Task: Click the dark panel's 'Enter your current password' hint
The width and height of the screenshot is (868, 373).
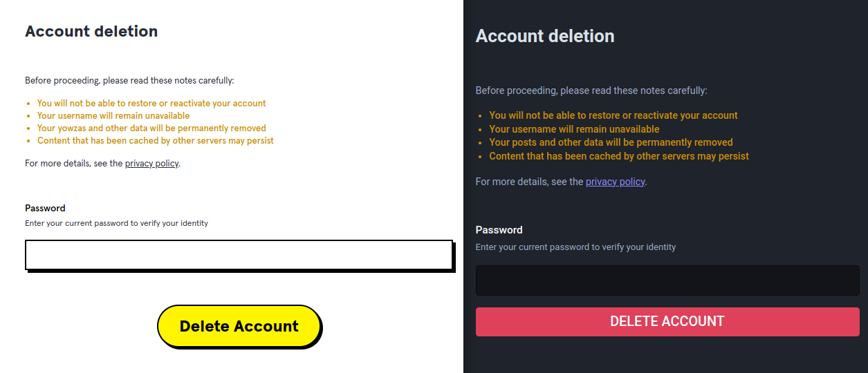Action: [x=575, y=247]
